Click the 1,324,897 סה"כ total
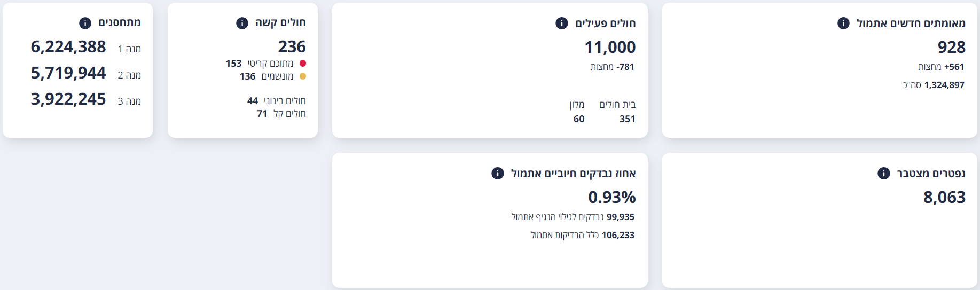The width and height of the screenshot is (980, 290). point(934,85)
